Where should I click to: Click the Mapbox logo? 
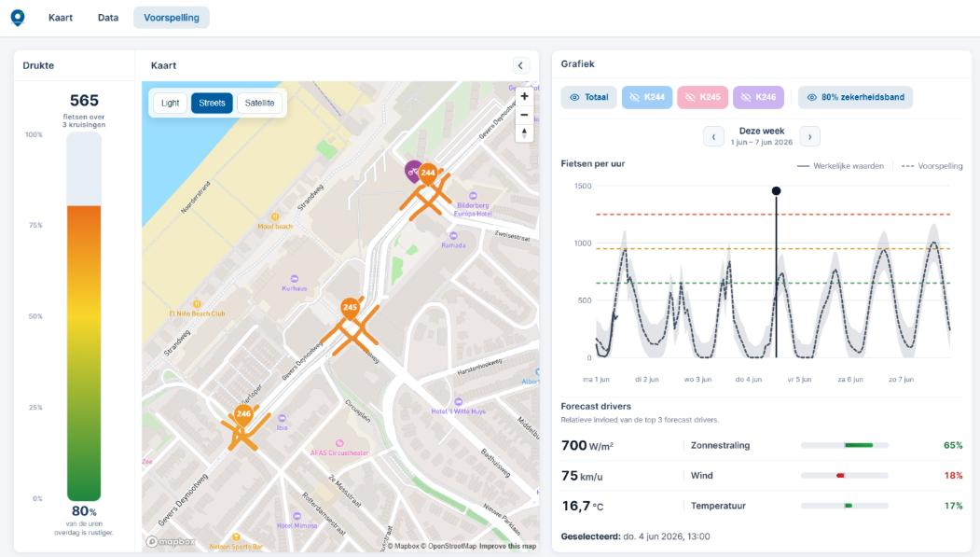170,542
